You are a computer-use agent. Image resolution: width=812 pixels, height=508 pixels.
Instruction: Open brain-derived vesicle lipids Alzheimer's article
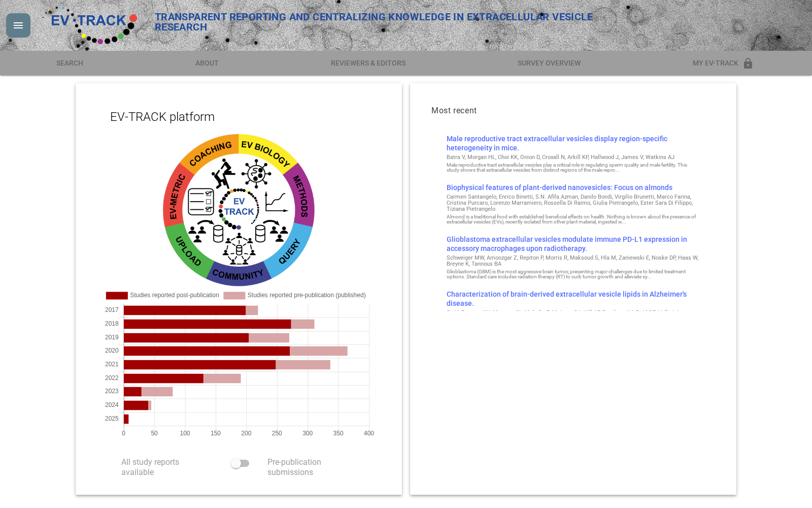pyautogui.click(x=566, y=299)
